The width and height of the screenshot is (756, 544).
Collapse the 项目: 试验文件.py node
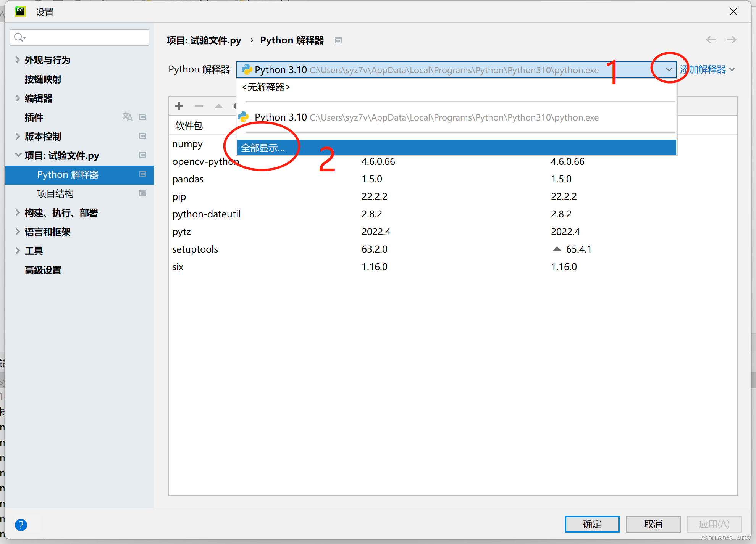[18, 155]
